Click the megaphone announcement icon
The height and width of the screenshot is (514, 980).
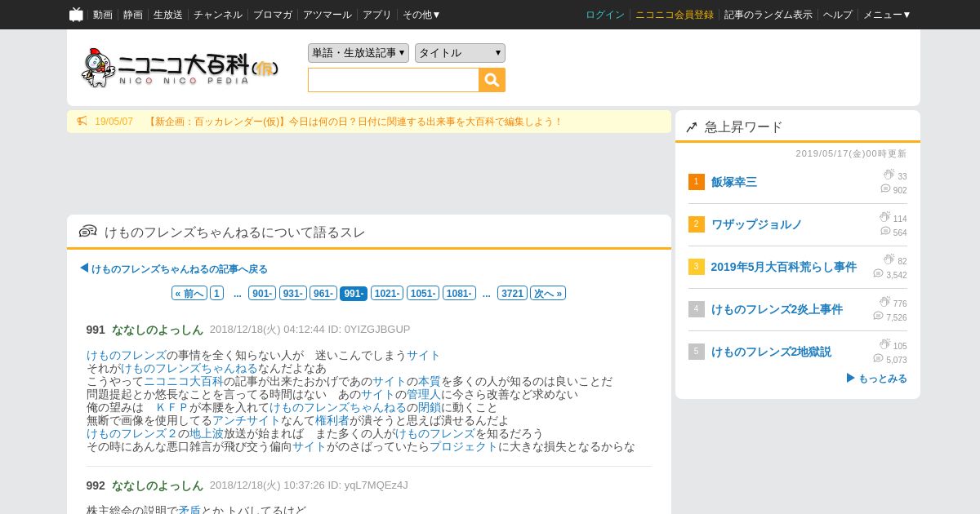[82, 122]
